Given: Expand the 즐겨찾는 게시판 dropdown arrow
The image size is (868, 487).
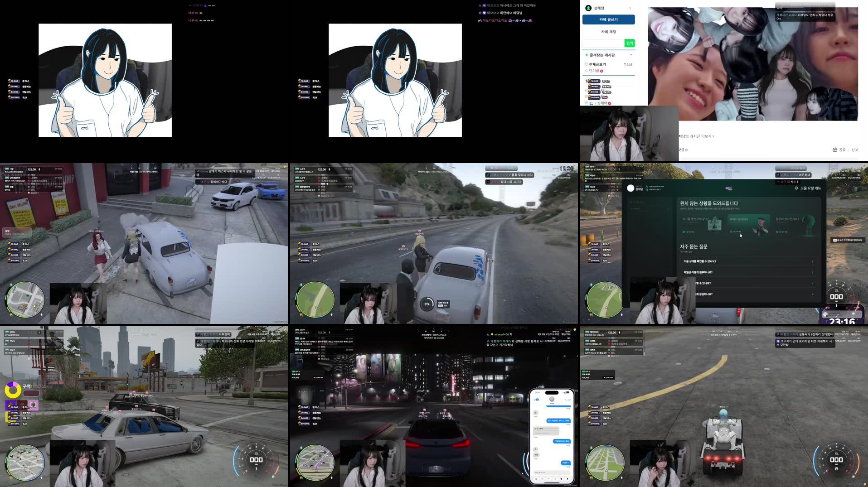Looking at the screenshot, I should click(x=631, y=55).
